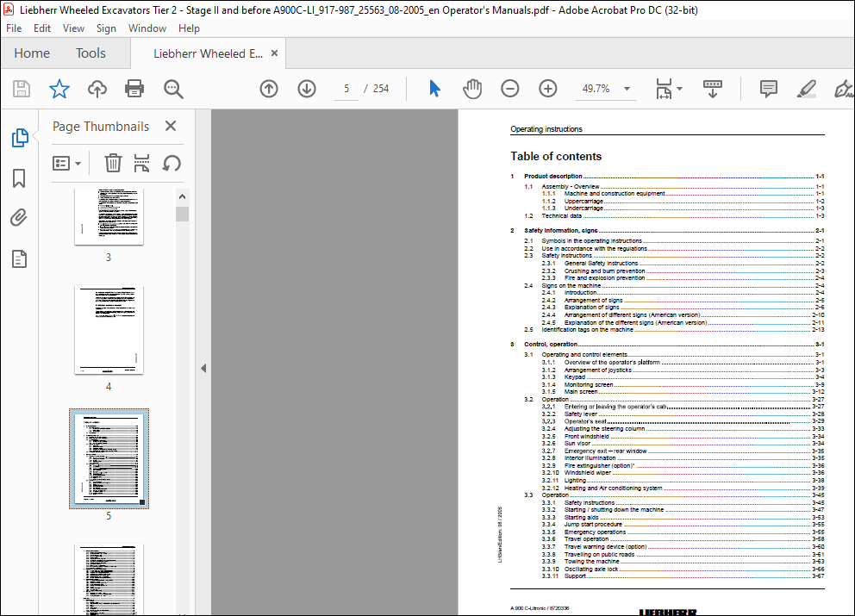
Task: Click 'Page Thumbnails' panel title
Action: tap(101, 127)
